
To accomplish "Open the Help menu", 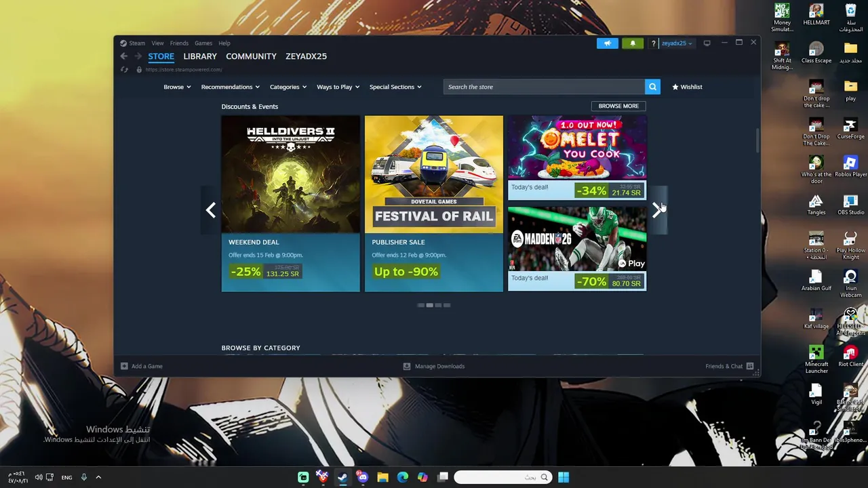I will pyautogui.click(x=224, y=43).
